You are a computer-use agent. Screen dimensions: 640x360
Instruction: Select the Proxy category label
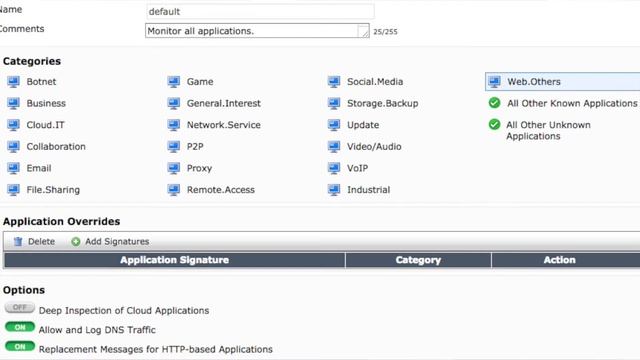click(x=199, y=168)
